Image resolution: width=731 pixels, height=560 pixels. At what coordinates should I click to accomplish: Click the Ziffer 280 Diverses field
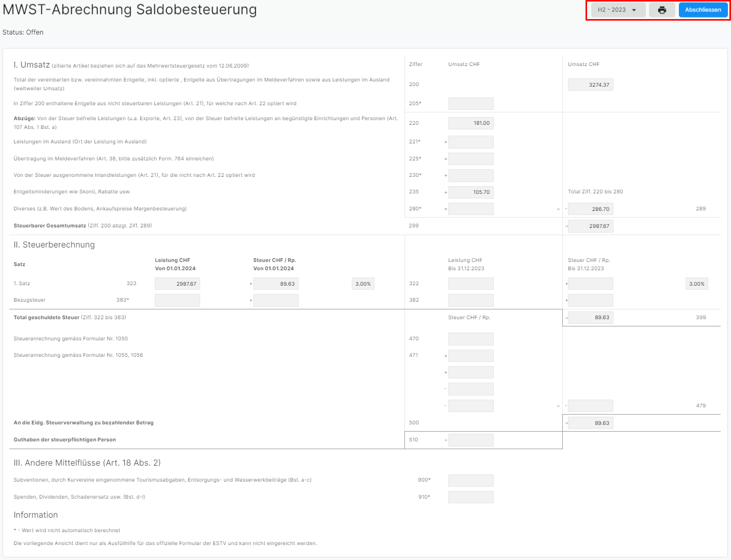[471, 209]
